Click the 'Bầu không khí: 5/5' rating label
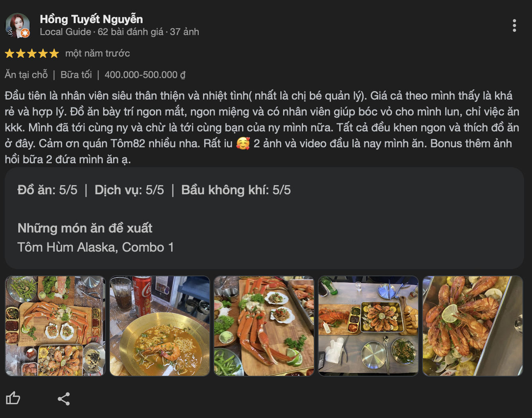This screenshot has height=418, width=532. pyautogui.click(x=236, y=190)
